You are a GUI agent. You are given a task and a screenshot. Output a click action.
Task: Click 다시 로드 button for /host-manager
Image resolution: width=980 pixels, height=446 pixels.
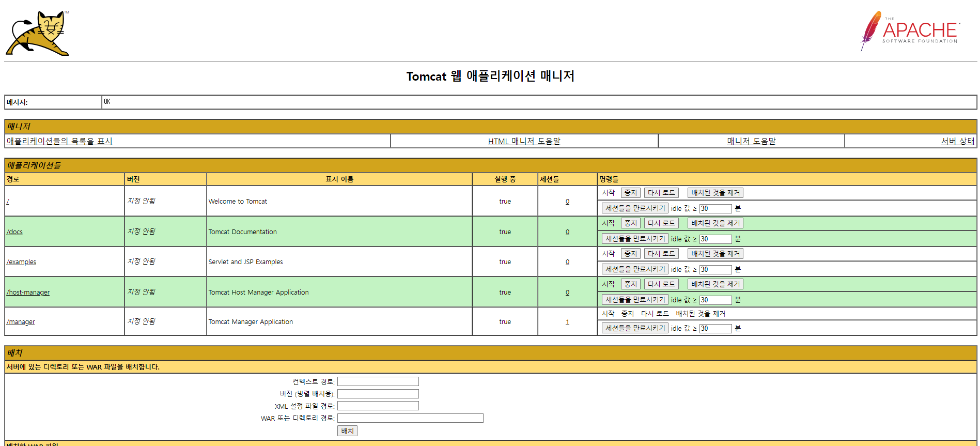pos(661,284)
